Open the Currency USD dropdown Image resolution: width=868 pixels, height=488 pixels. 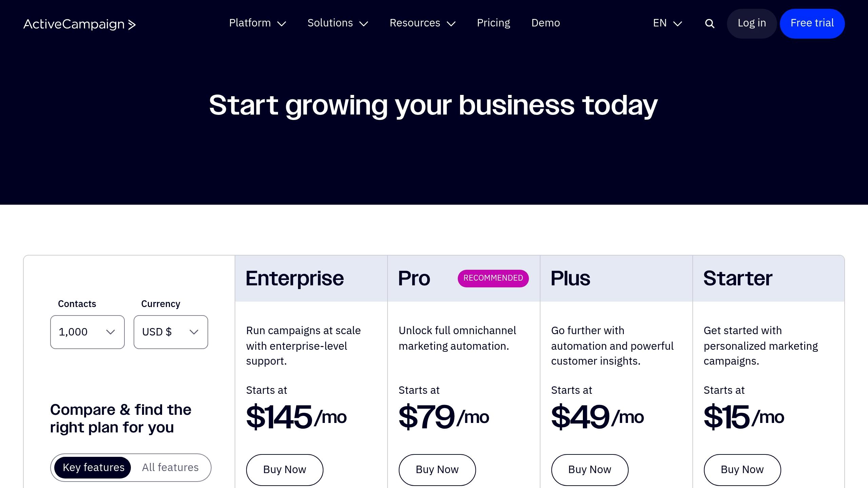point(171,332)
